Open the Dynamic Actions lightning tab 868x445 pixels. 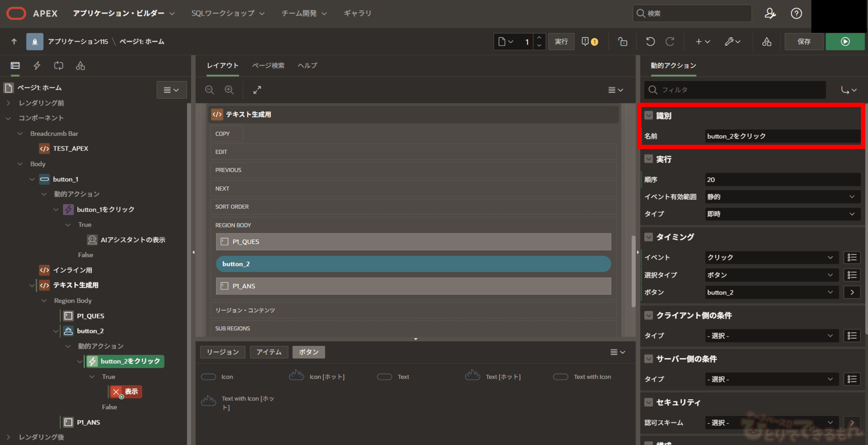pyautogui.click(x=37, y=65)
